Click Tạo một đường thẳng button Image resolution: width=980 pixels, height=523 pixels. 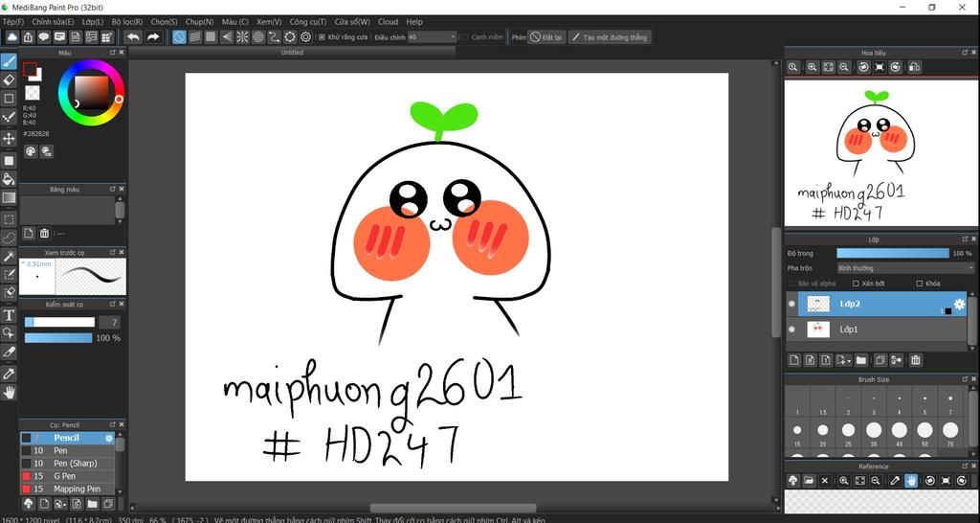pyautogui.click(x=610, y=37)
